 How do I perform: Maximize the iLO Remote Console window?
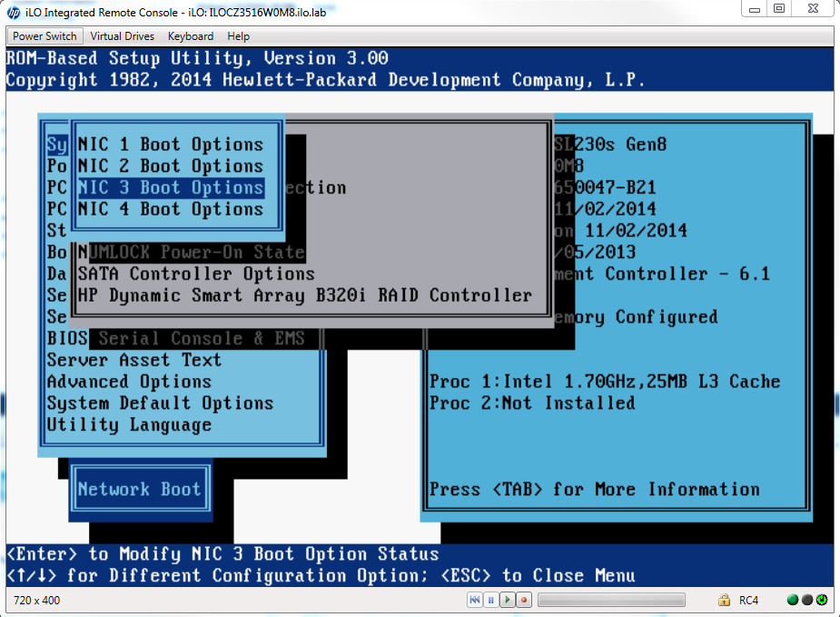click(x=779, y=9)
